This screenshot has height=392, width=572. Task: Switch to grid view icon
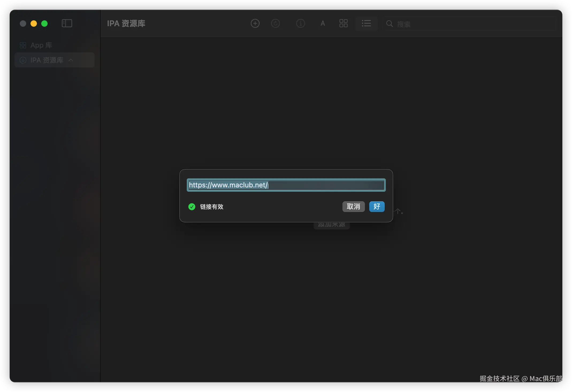[x=343, y=24]
